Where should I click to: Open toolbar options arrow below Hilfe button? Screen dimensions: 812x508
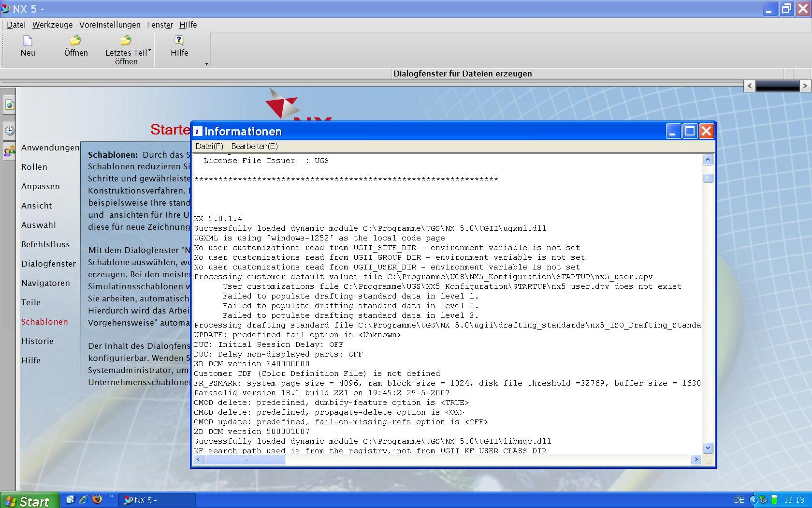coord(206,64)
